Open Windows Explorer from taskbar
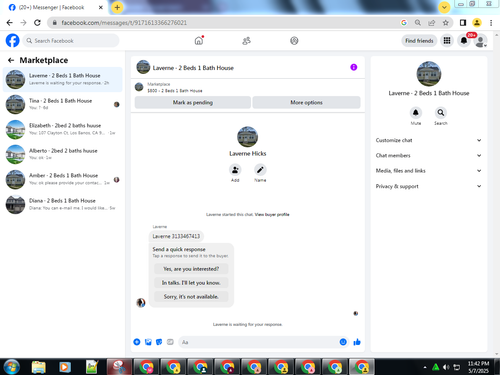This screenshot has height=375, width=500. pos(38,367)
